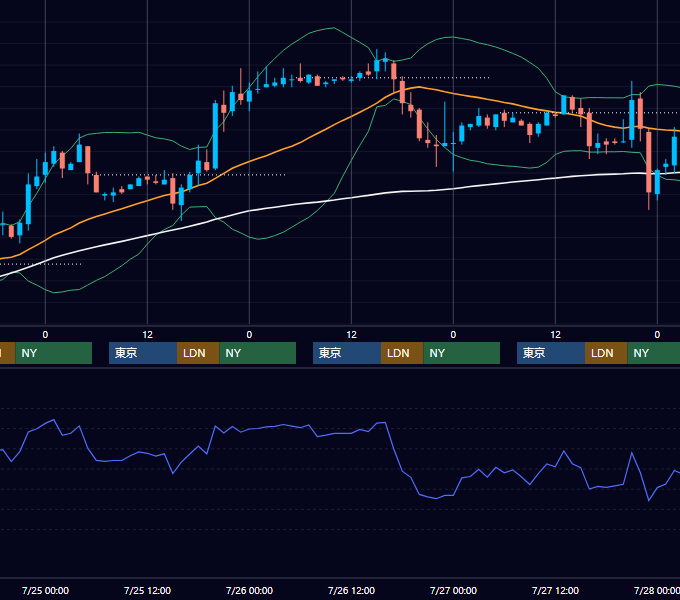
Task: Click the hour label 12 above 7/26 12:00
Action: [x=351, y=335]
